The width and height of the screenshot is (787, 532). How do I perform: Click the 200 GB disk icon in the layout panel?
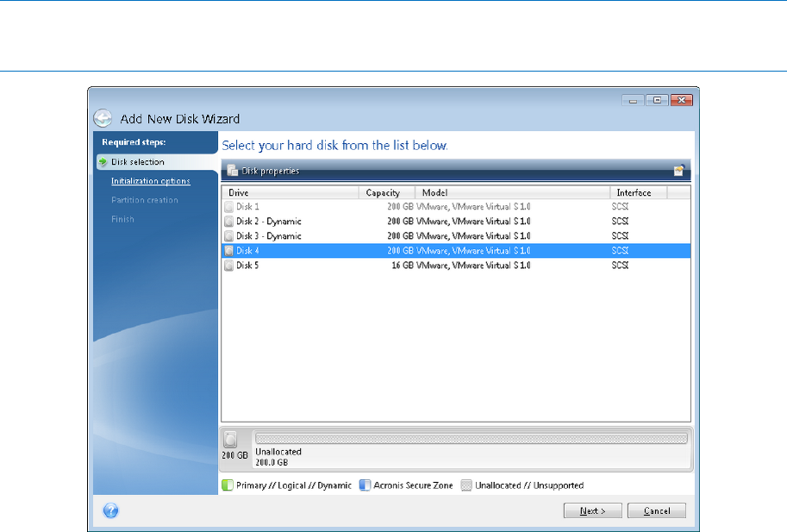(230, 440)
